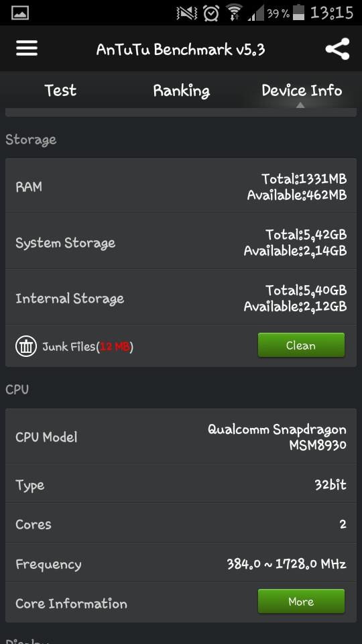
Task: Tap the mobile signal strength icon
Action: 255,13
